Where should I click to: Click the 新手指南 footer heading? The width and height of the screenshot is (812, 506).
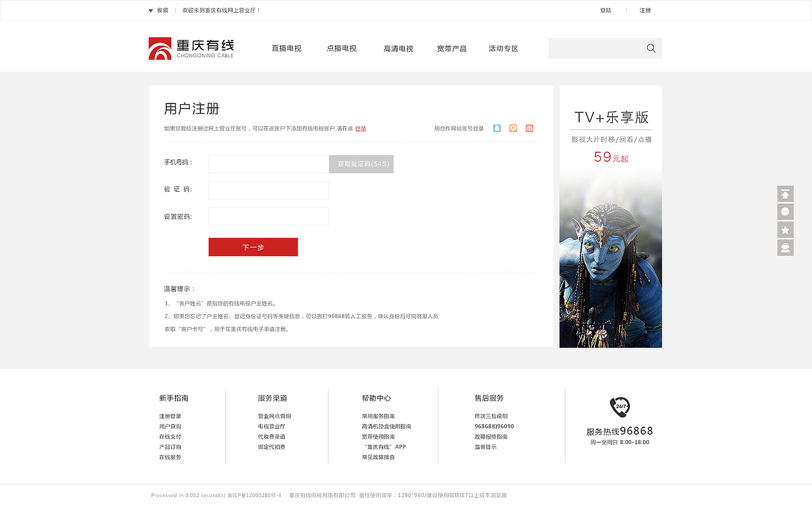click(174, 398)
